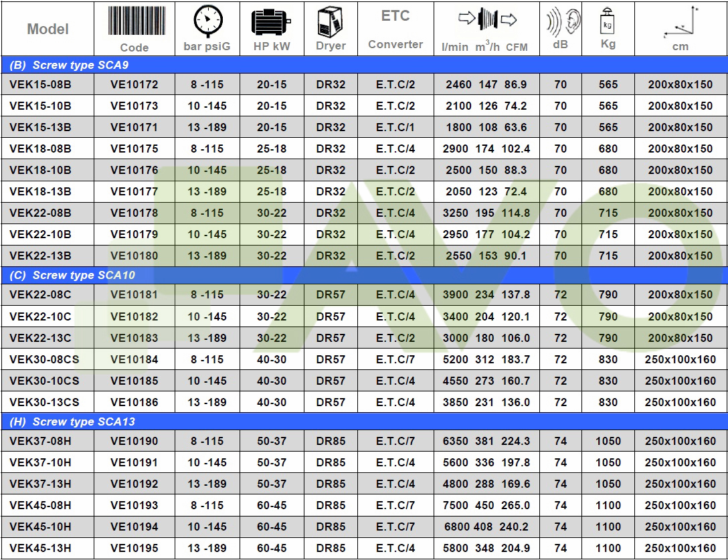Click model VEK15-08B in the table
The width and height of the screenshot is (728, 560).
click(x=40, y=85)
